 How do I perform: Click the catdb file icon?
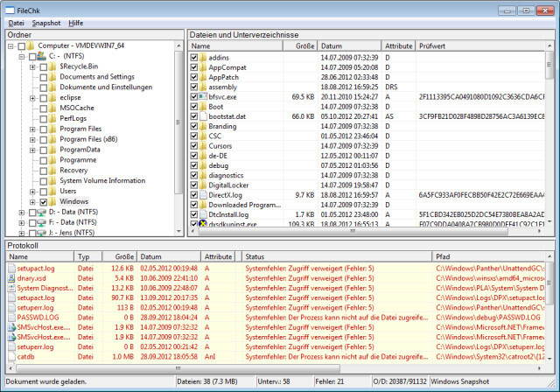pos(11,357)
